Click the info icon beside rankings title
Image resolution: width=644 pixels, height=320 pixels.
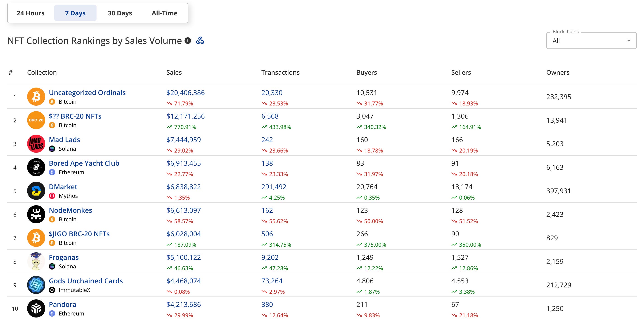click(188, 41)
